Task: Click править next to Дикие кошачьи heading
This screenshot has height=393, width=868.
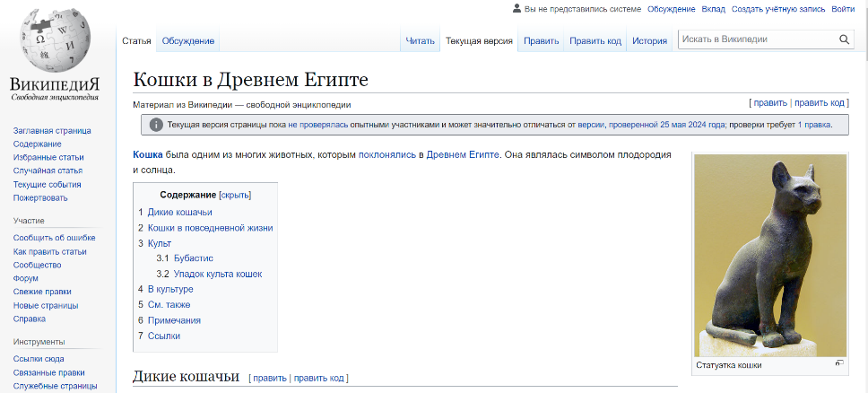Action: [x=270, y=378]
